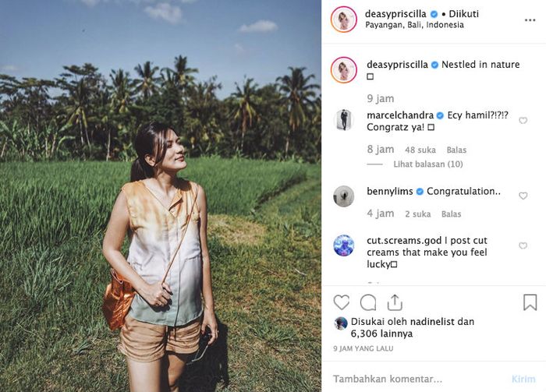Share post using the share icon
The height and width of the screenshot is (392, 546).
click(395, 302)
